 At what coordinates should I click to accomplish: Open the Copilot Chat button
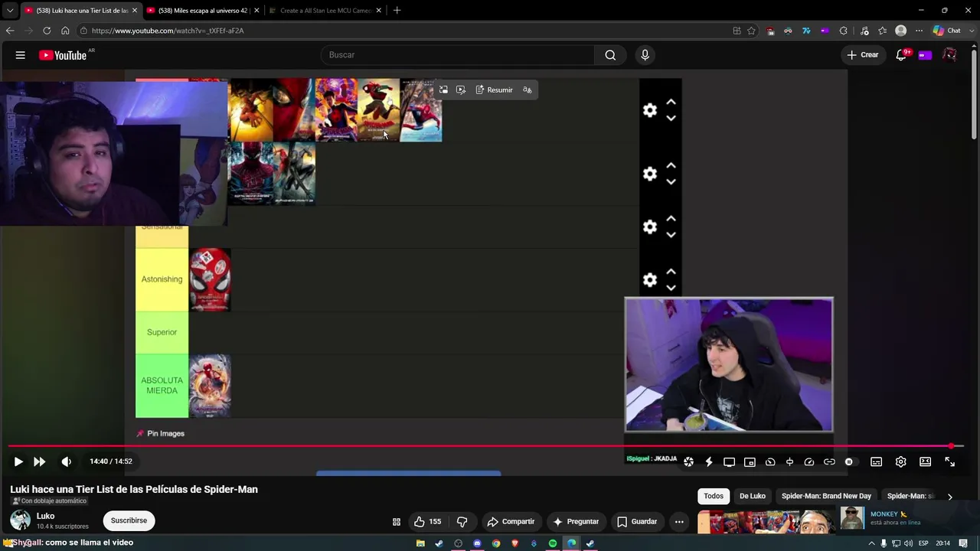[x=946, y=31]
